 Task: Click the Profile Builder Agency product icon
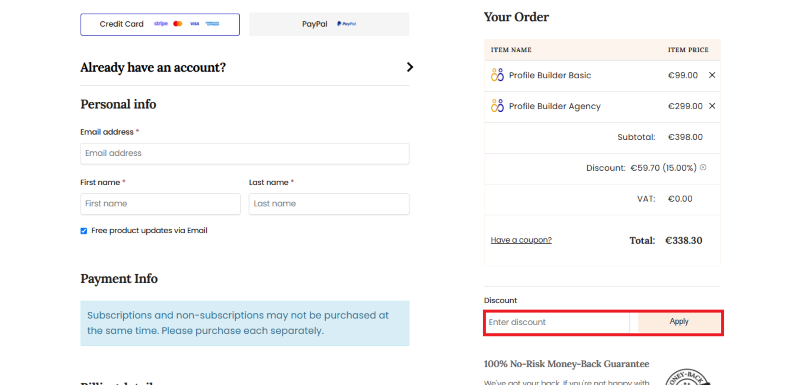pos(497,106)
